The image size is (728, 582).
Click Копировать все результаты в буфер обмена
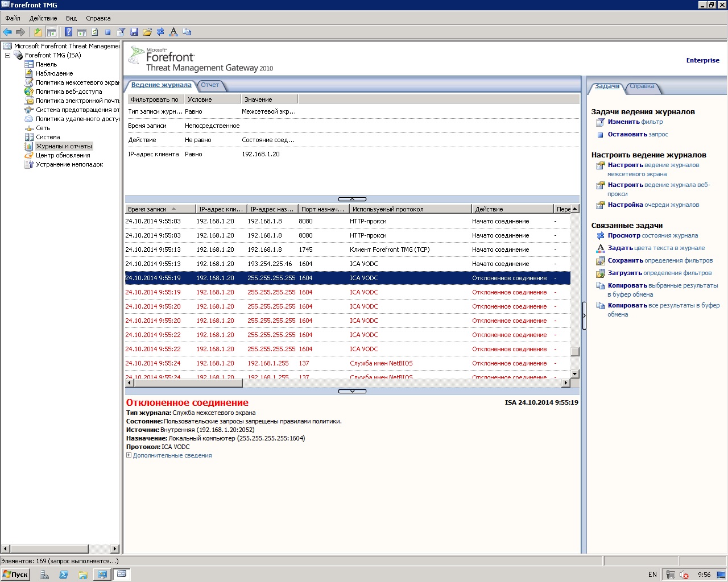click(663, 310)
